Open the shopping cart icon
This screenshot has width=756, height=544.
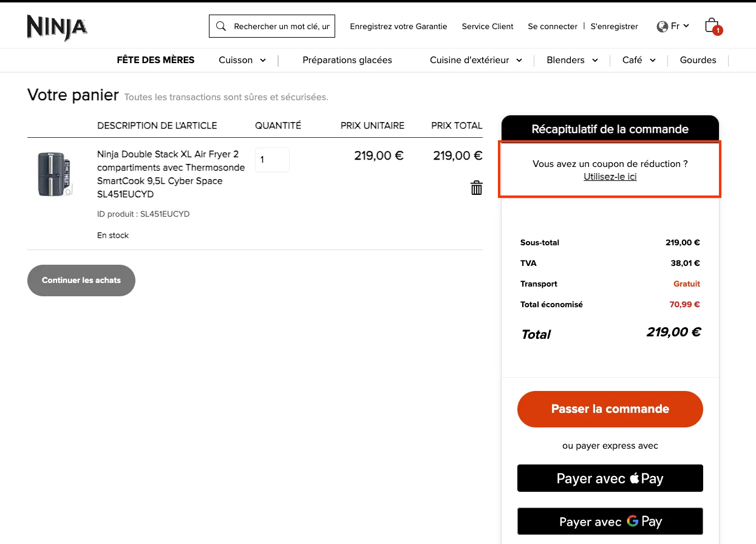(x=713, y=26)
